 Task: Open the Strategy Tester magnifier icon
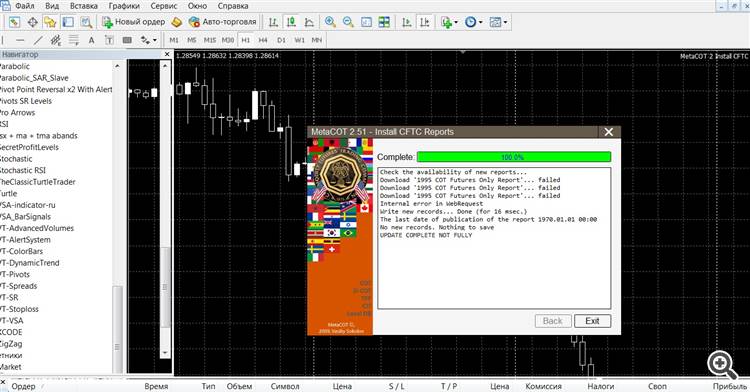point(86,22)
